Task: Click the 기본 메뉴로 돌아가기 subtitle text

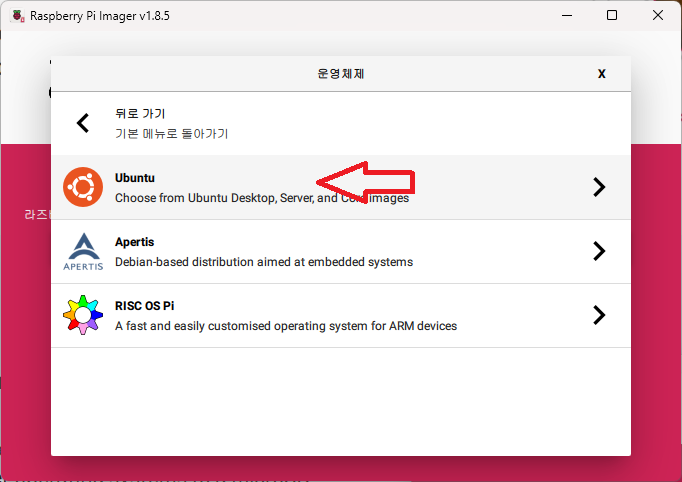Action: 171,134
